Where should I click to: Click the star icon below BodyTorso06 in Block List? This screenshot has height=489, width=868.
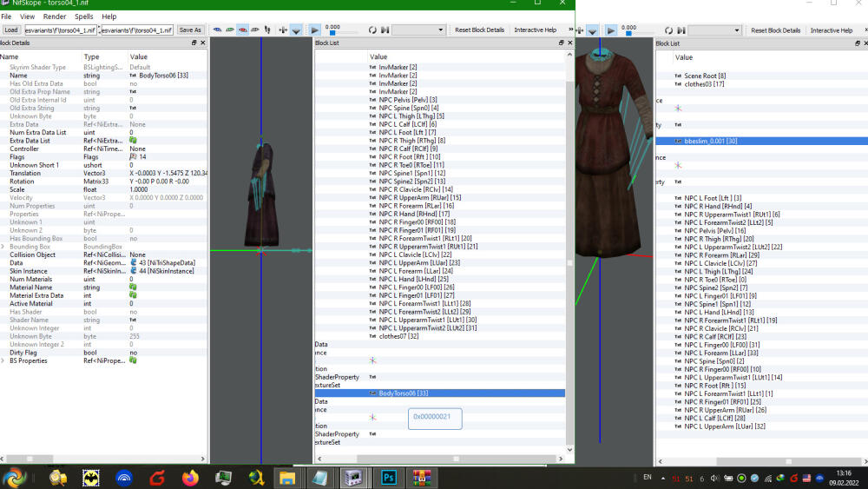click(372, 418)
